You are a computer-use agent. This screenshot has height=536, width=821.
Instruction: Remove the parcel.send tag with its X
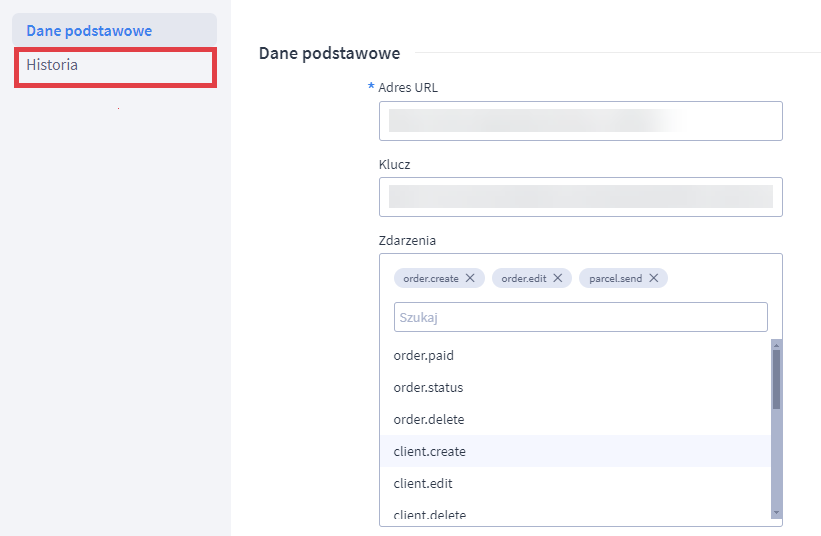tap(654, 278)
